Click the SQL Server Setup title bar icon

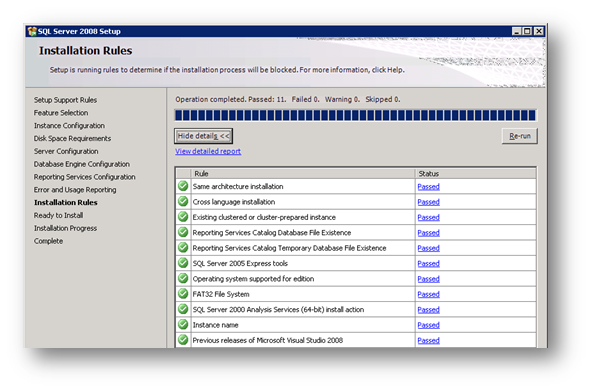tap(32, 31)
